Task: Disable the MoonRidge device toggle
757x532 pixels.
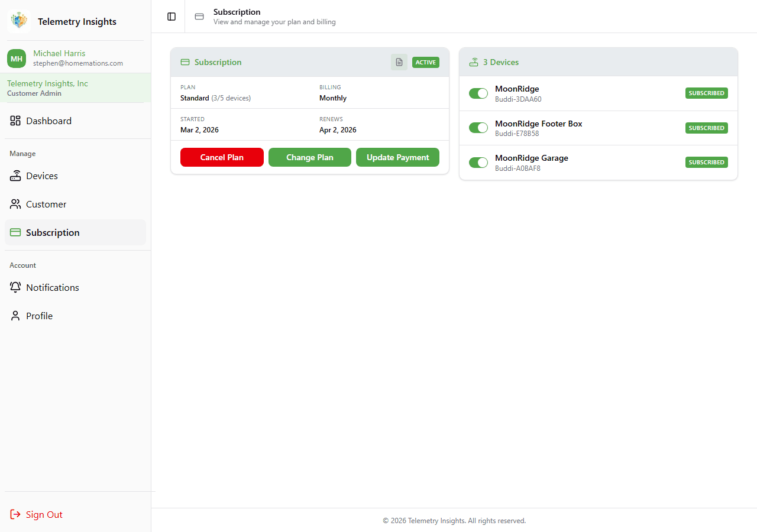Action: point(478,93)
